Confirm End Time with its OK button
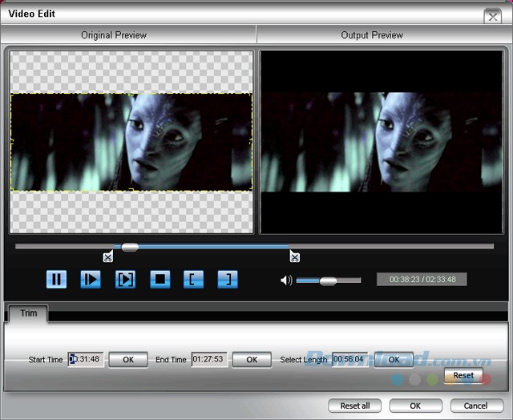The image size is (513, 420). tap(252, 360)
